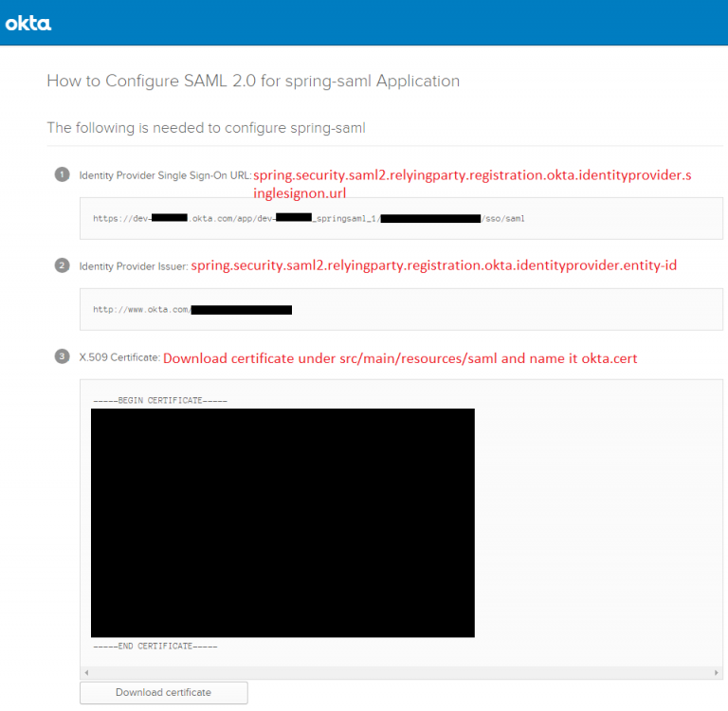
Task: Select the BEGIN CERTIFICATE line
Action: pos(160,400)
